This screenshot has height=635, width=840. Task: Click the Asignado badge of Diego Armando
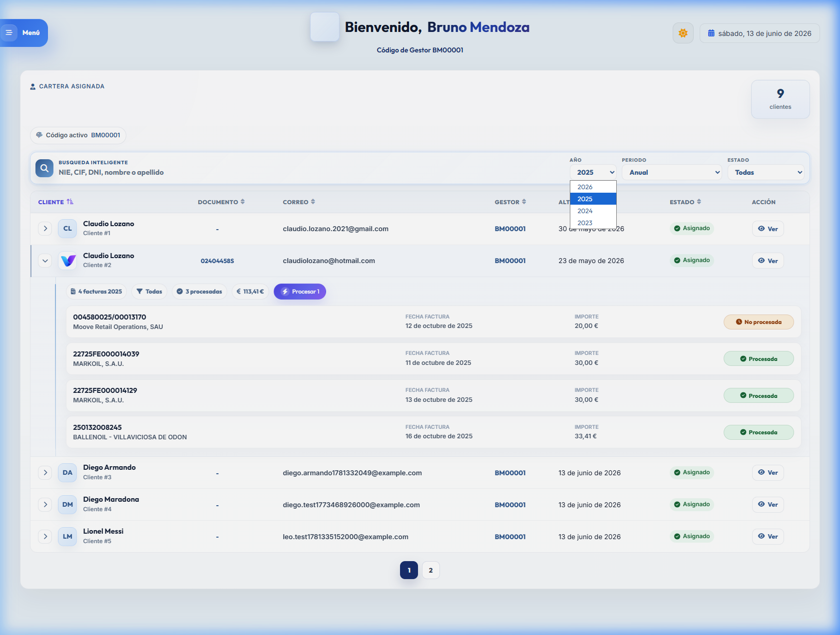coord(692,472)
